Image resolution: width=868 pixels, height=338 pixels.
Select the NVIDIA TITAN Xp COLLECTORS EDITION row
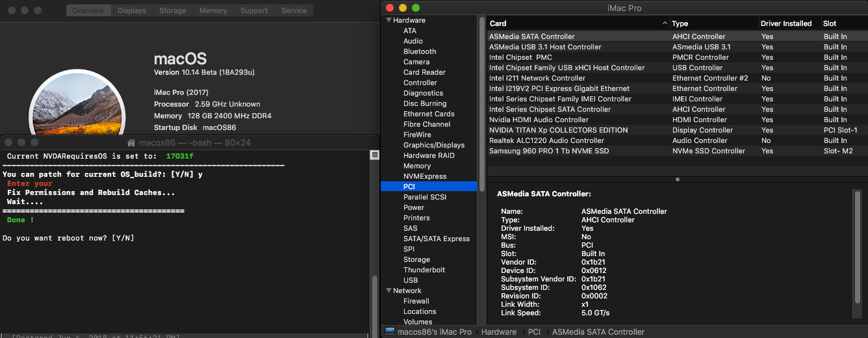click(677, 130)
